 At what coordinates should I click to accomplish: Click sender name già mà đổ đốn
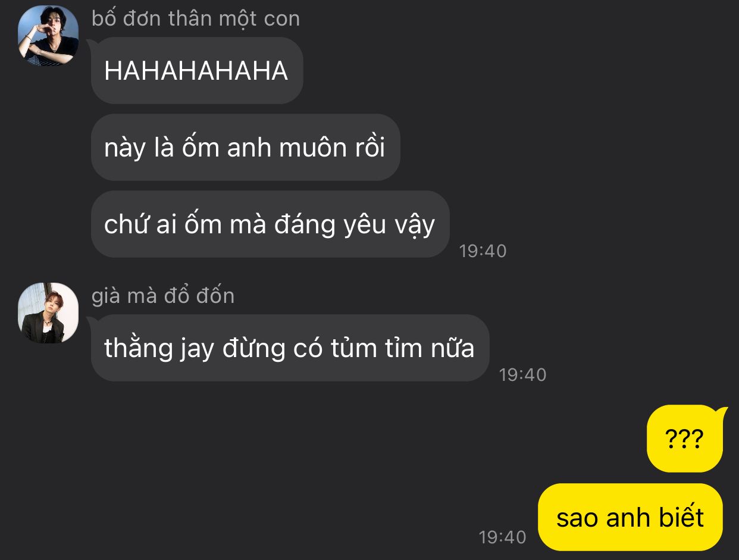point(163,296)
